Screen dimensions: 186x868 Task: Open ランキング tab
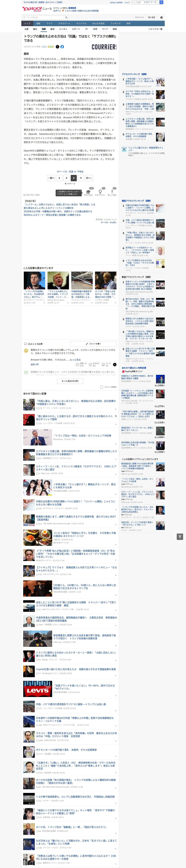(x=115, y=24)
